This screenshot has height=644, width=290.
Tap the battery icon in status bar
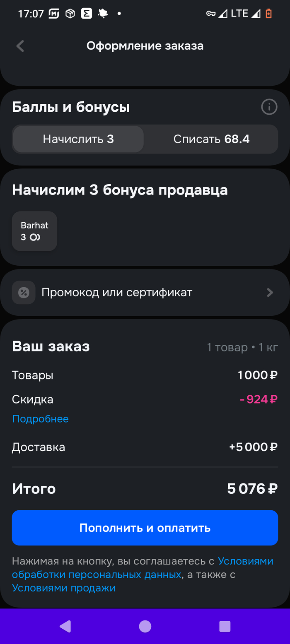[268, 14]
